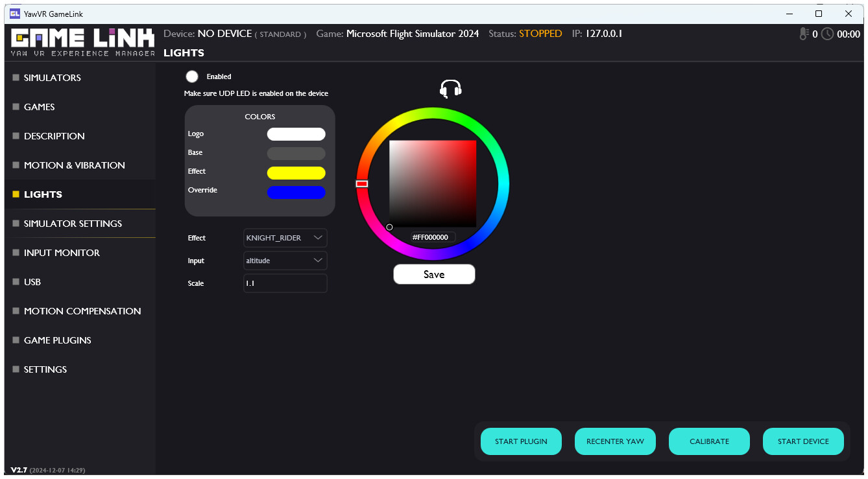Click the START DEVICE button
Screen dimensions: 868x479
pyautogui.click(x=803, y=441)
